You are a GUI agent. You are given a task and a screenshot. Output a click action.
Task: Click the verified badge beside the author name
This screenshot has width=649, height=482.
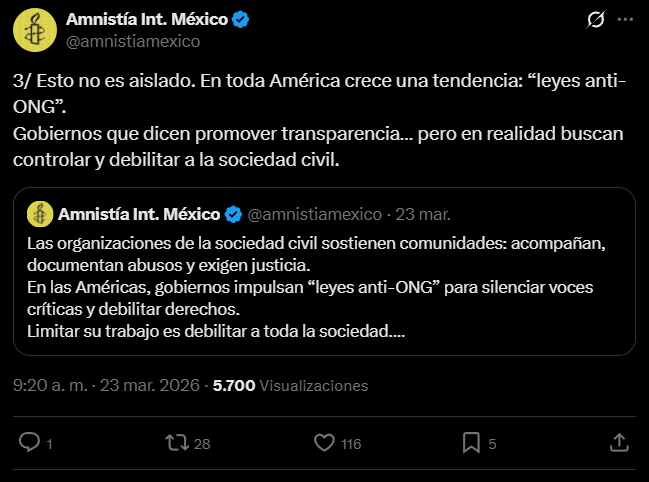[241, 18]
